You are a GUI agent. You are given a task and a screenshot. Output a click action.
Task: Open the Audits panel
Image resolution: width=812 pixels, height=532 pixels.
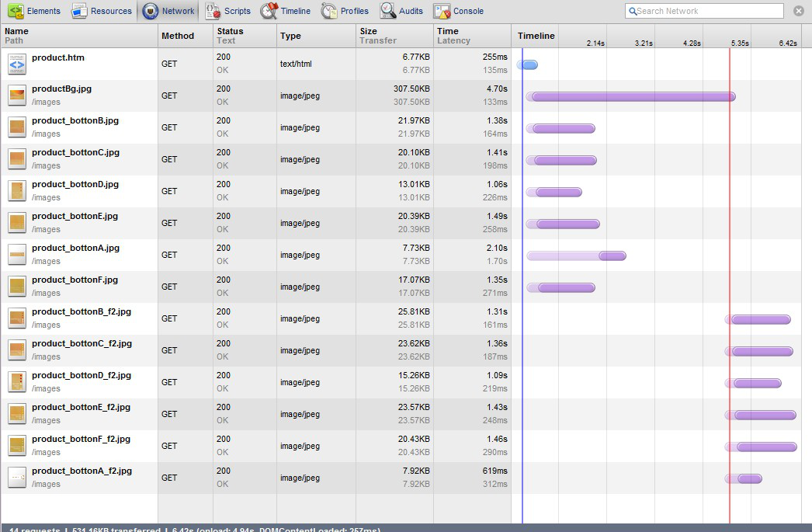point(401,11)
